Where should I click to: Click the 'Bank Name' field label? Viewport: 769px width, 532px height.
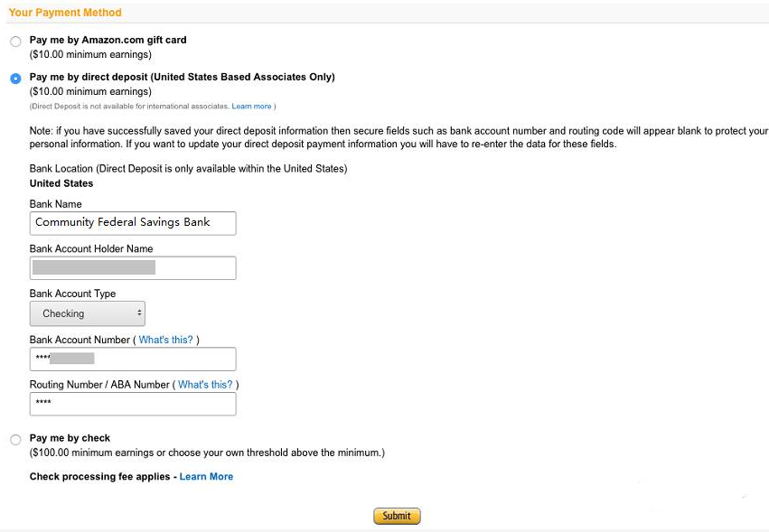pos(55,204)
